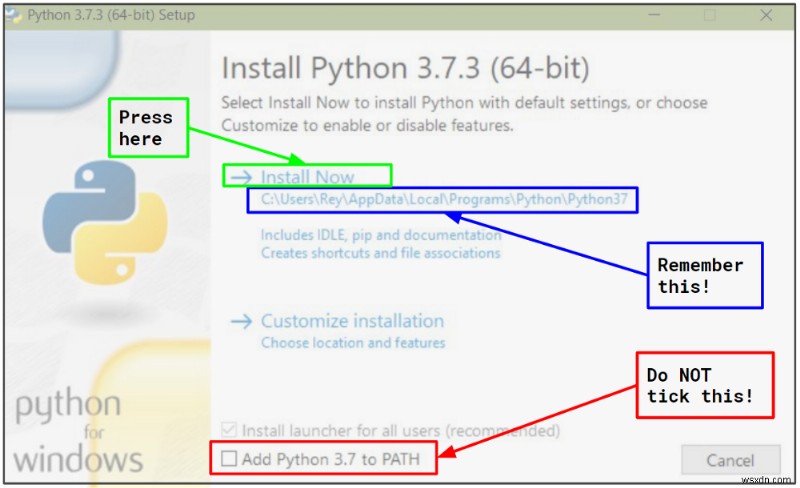Click 'Includes IDLE, pip and documentation' text

point(381,235)
